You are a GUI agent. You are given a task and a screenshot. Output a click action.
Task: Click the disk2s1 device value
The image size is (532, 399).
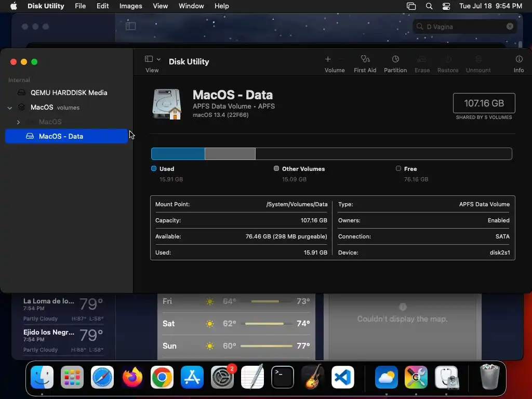[499, 252]
